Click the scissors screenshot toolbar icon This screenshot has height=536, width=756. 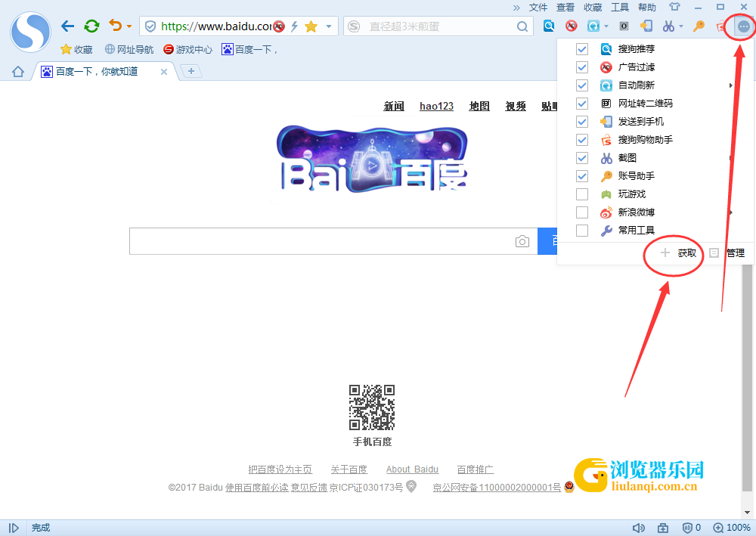tap(668, 26)
